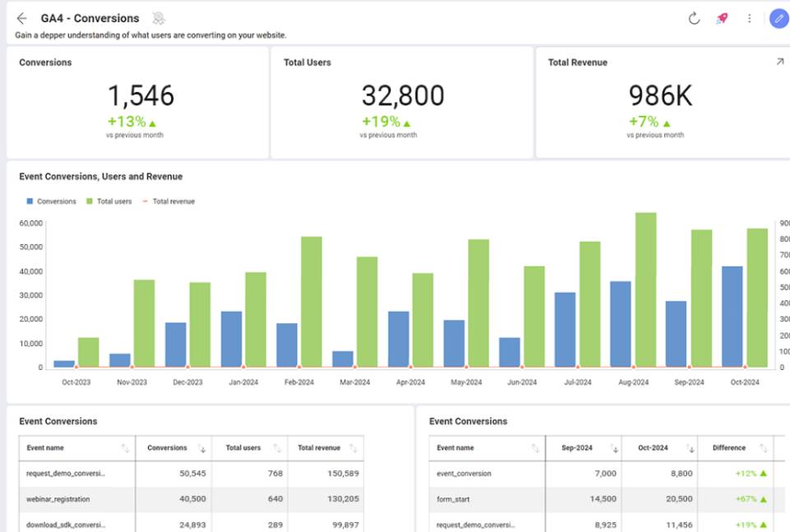Click the refresh dashboard icon

(695, 19)
